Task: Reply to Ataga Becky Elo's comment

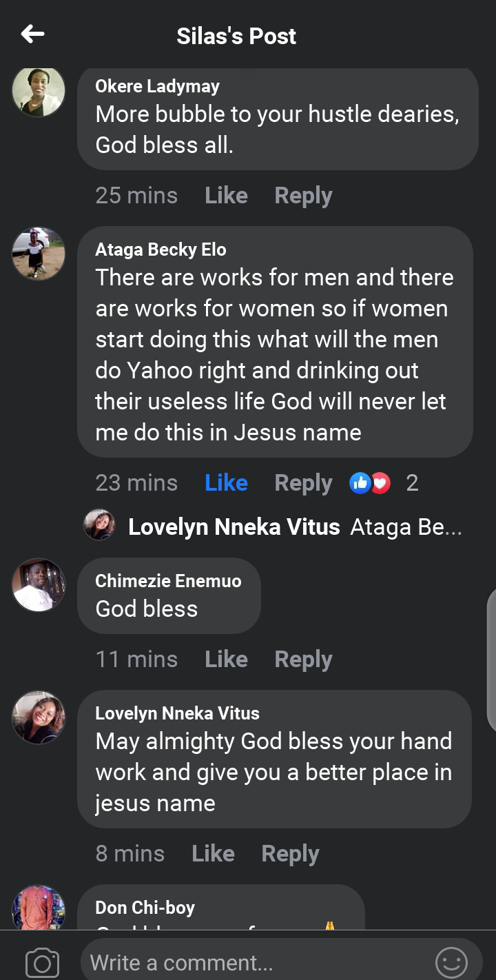Action: 303,483
